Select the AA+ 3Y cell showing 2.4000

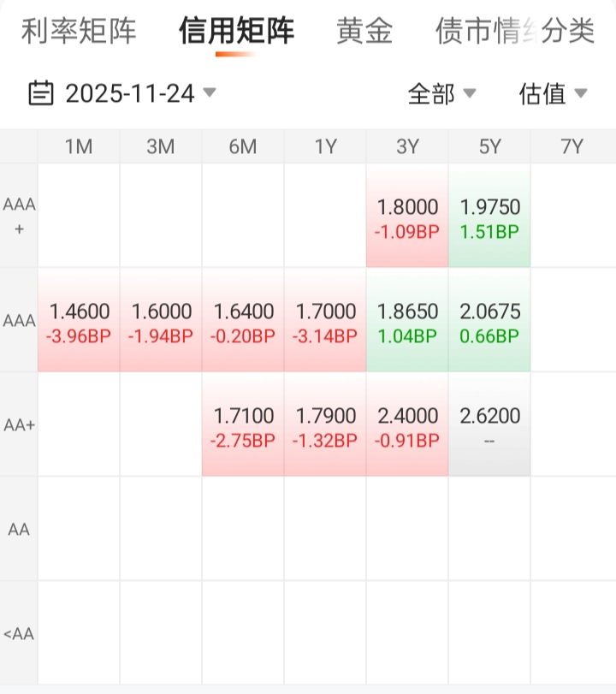(407, 427)
